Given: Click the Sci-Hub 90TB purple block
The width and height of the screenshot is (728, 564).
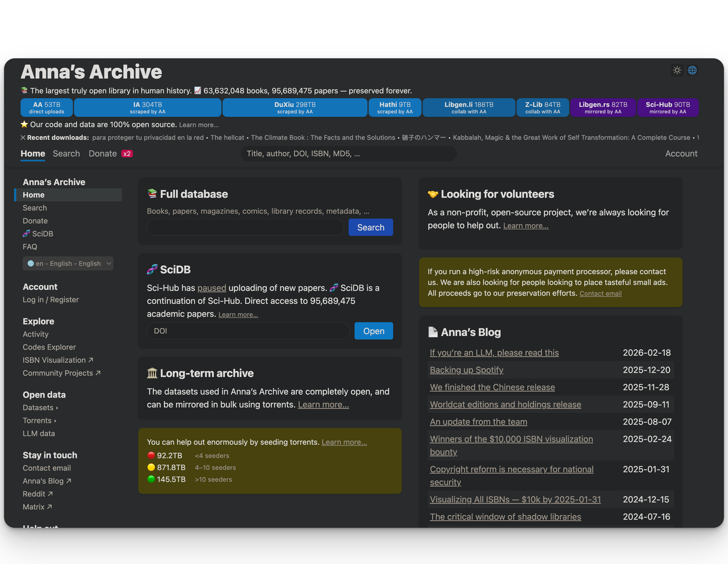Looking at the screenshot, I should (x=667, y=108).
